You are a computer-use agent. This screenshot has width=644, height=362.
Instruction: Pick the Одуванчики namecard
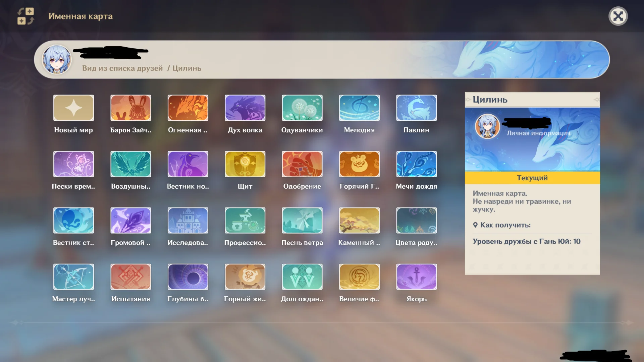[302, 108]
